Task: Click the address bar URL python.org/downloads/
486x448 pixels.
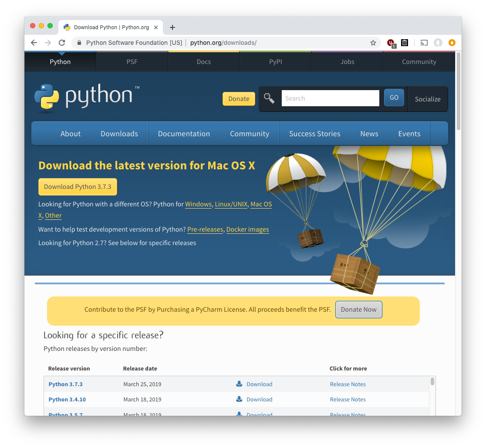Action: coord(223,43)
